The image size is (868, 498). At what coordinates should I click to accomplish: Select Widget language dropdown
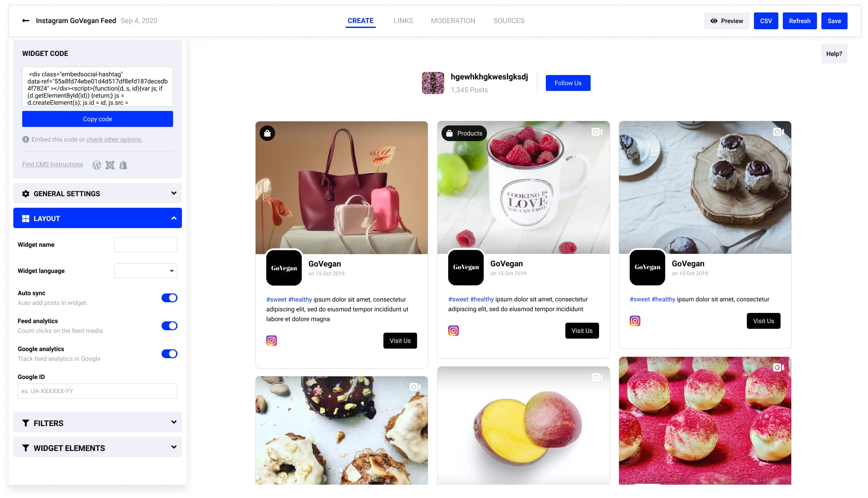pyautogui.click(x=145, y=270)
